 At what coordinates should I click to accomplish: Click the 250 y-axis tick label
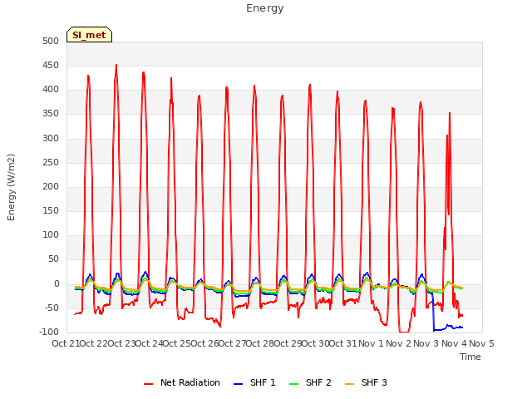click(x=51, y=162)
